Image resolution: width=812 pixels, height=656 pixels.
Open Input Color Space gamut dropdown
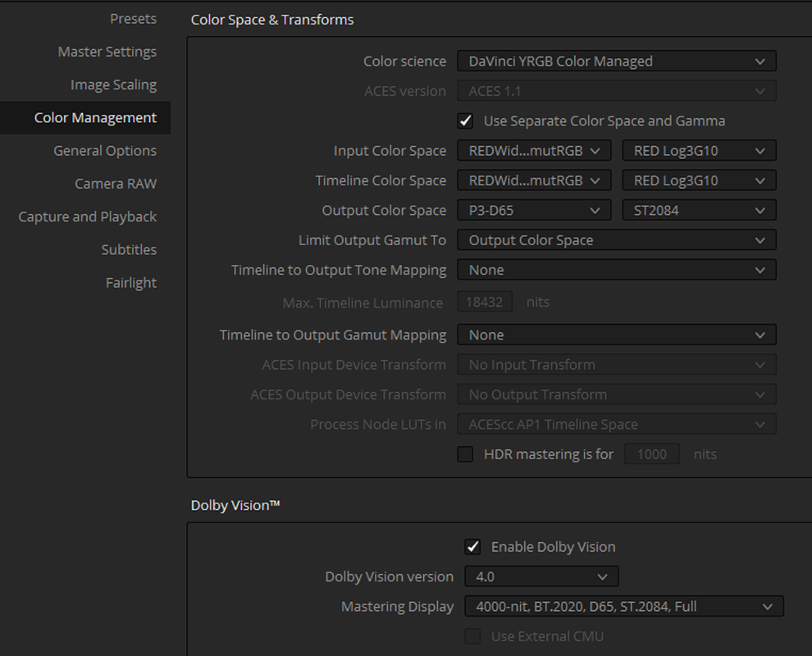point(534,151)
